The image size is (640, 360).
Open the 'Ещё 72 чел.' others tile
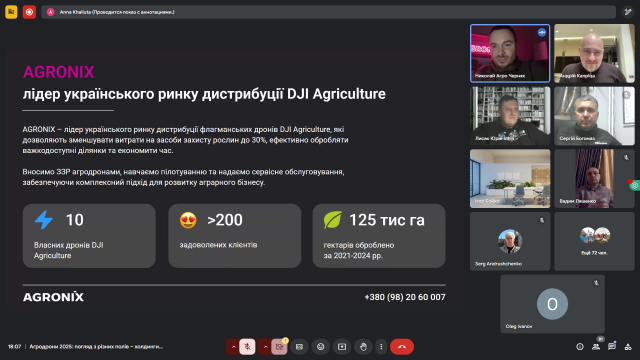tap(594, 241)
